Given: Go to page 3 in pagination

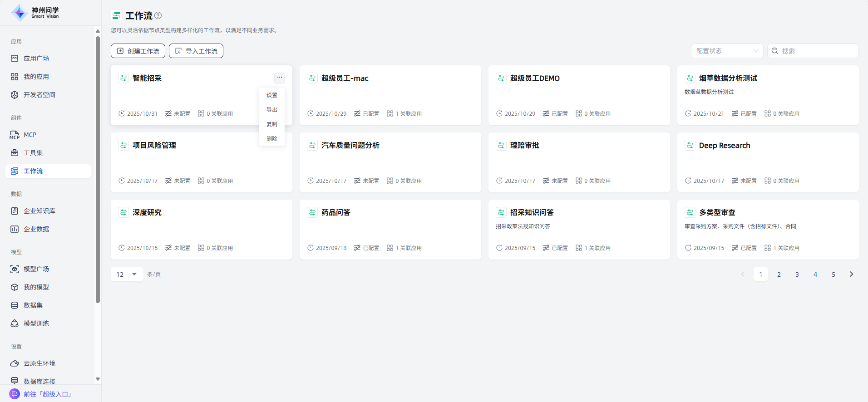Looking at the screenshot, I should (797, 274).
